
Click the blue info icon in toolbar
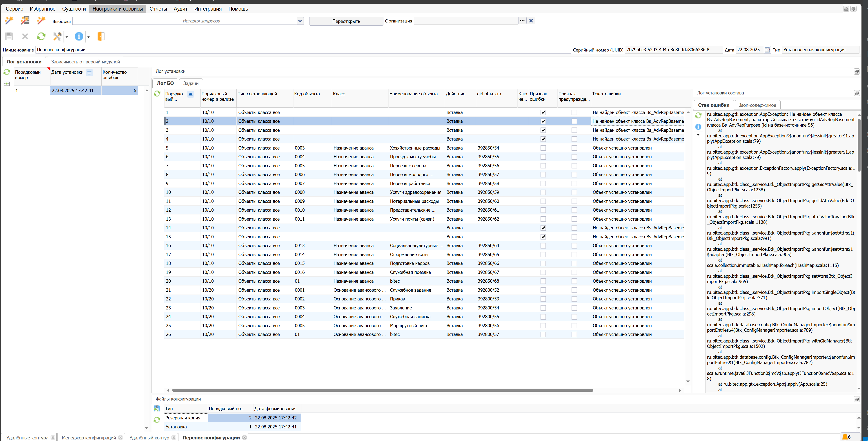pyautogui.click(x=79, y=36)
